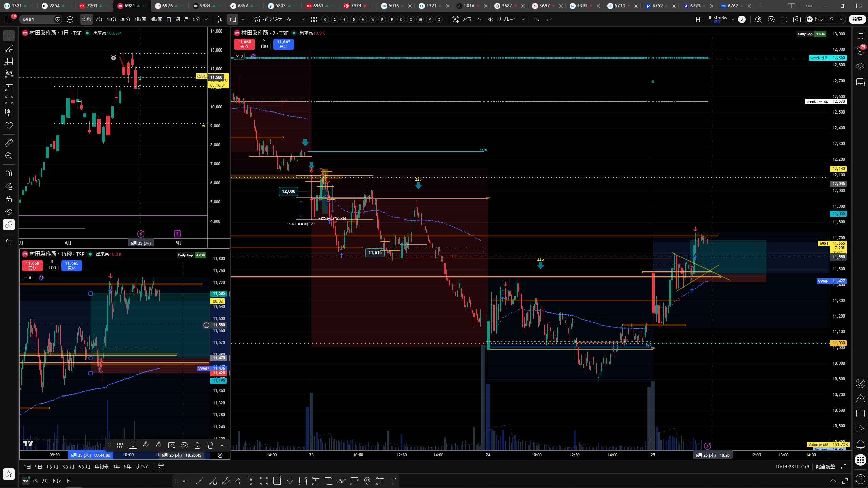The width and height of the screenshot is (868, 488).
Task: Open favorites star at bottom of left toolbar
Action: pyautogui.click(x=9, y=474)
